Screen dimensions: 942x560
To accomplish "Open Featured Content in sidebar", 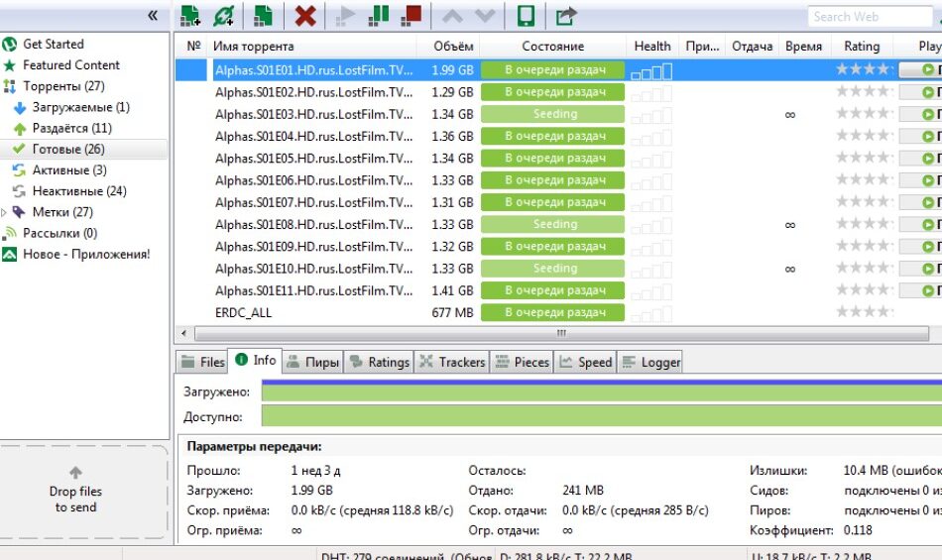I will [x=70, y=64].
